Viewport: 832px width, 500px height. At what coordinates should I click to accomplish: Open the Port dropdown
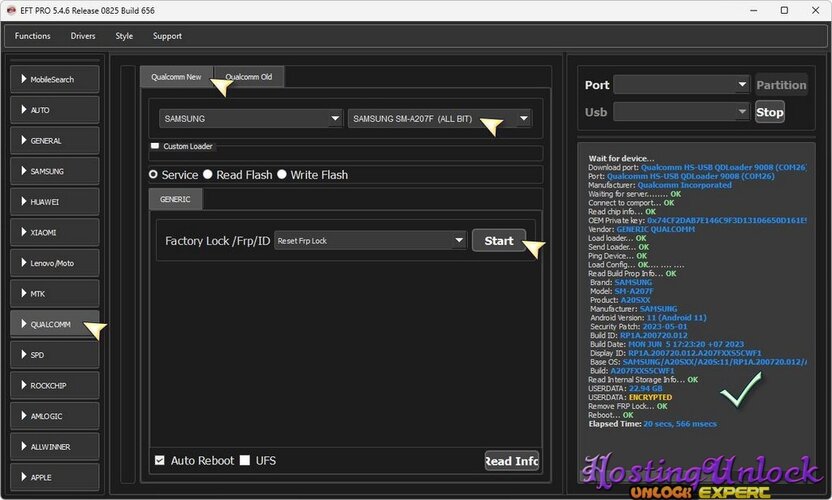[681, 84]
